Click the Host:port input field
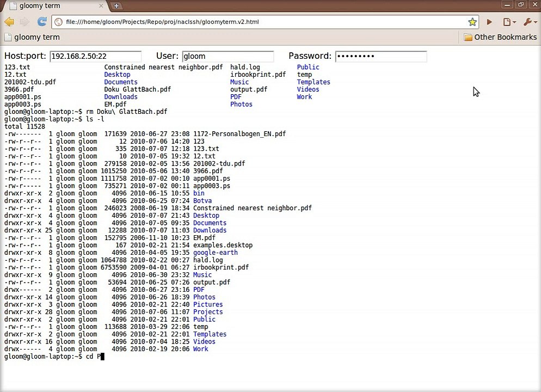The width and height of the screenshot is (541, 392). [x=96, y=56]
